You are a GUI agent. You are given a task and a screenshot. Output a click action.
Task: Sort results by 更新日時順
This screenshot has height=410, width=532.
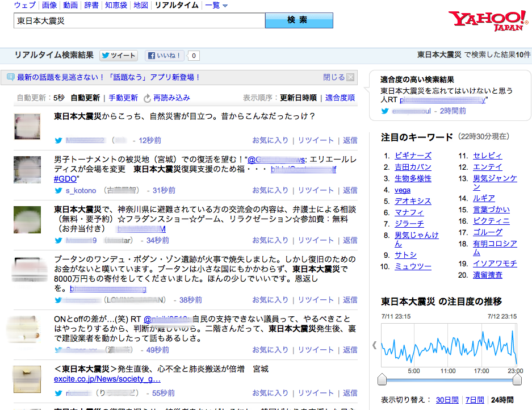298,98
